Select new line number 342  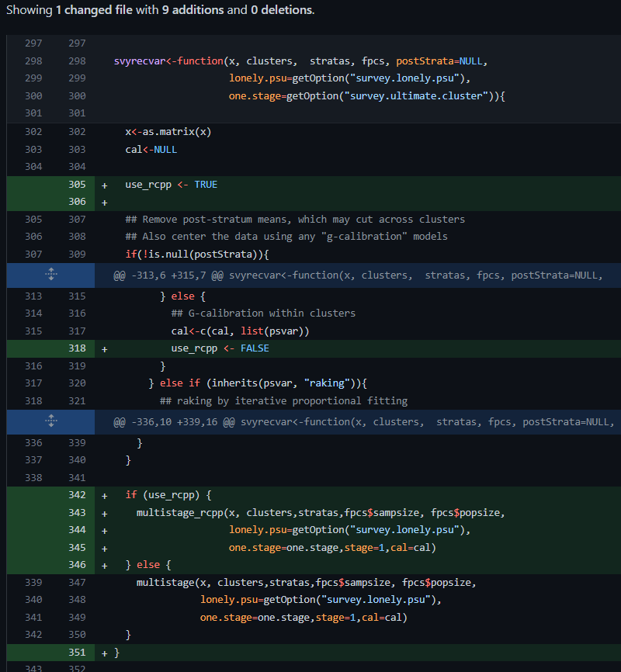pyautogui.click(x=77, y=494)
